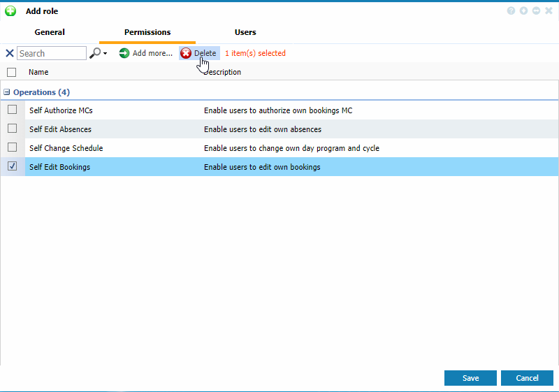Click the green plus Add role icon

[x=10, y=11]
